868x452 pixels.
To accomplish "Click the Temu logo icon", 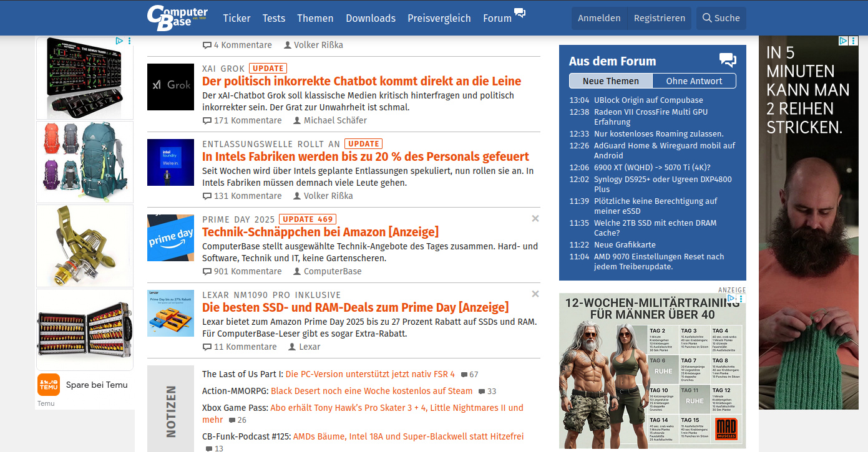I will pos(49,385).
